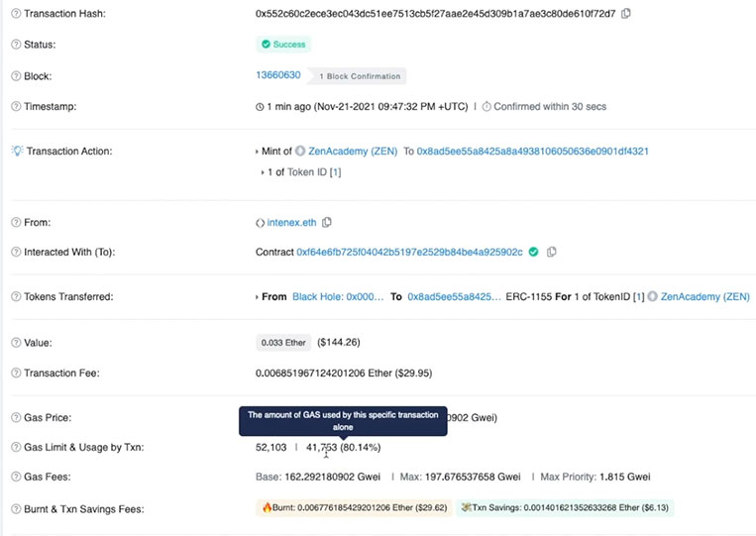Open ZenAcademy (ZEN) link in Tokens Transferred row
The width and height of the screenshot is (756, 536).
(705, 296)
